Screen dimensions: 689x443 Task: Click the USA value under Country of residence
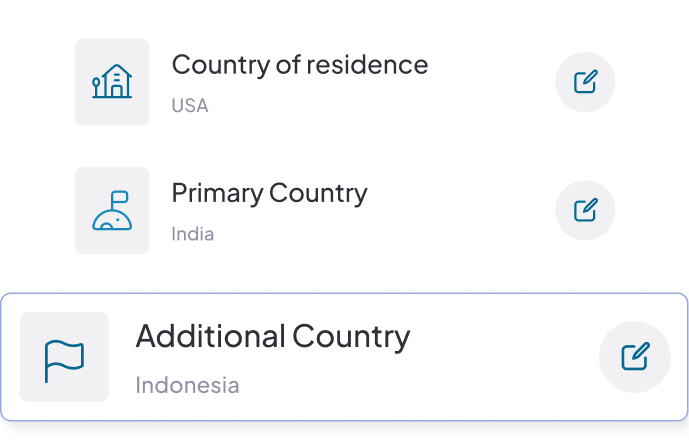pyautogui.click(x=190, y=105)
